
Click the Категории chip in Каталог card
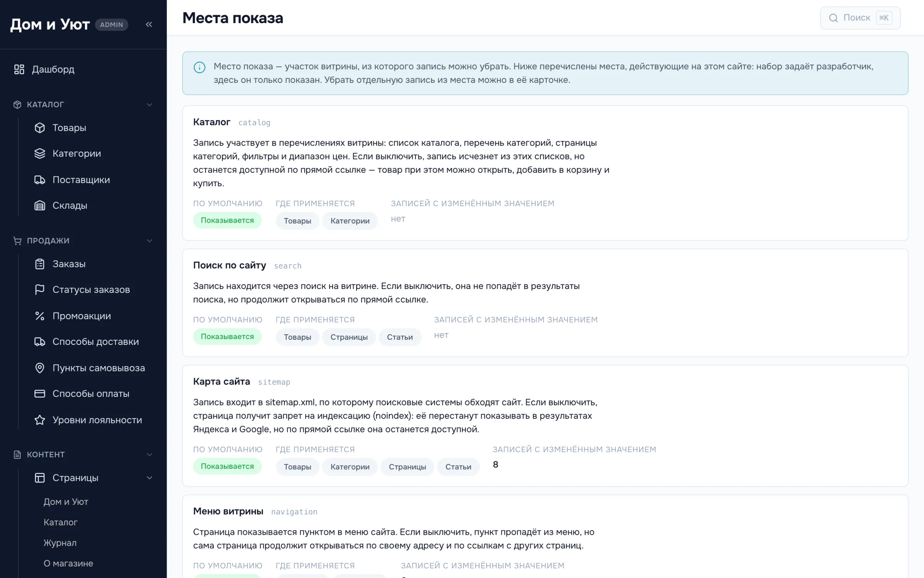[x=350, y=221]
